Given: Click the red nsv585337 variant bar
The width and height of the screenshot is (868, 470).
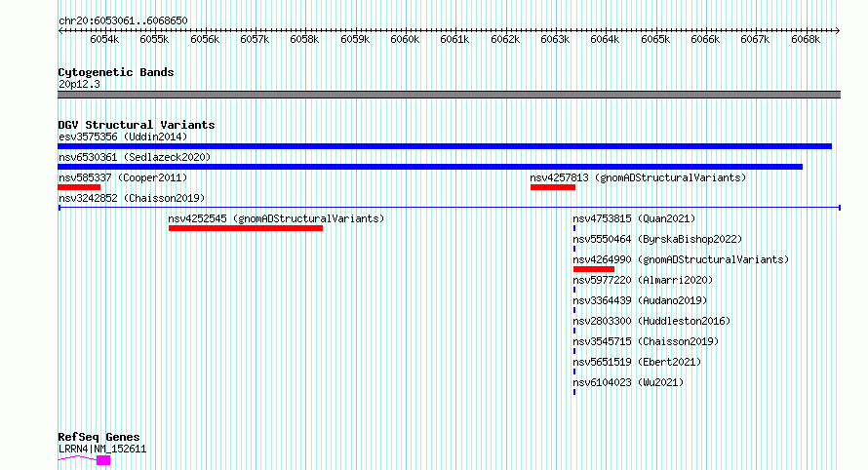Looking at the screenshot, I should [79, 187].
